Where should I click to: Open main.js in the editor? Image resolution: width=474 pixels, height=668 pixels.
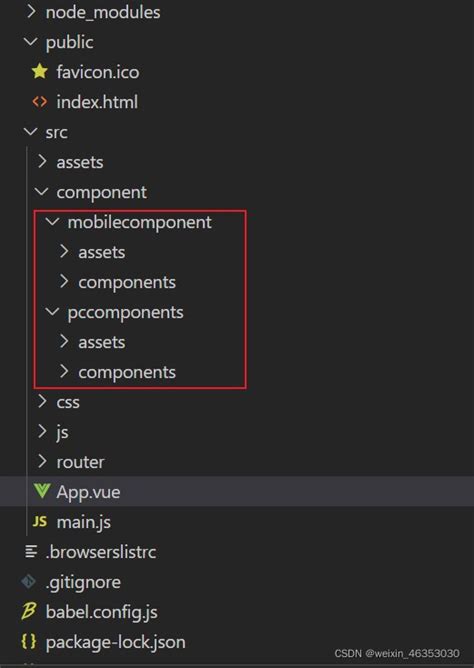click(x=83, y=522)
